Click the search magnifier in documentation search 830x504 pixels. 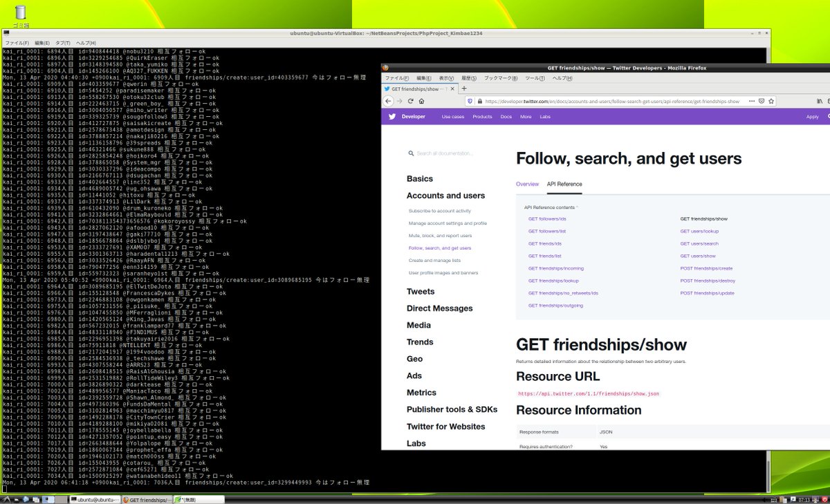click(x=411, y=153)
